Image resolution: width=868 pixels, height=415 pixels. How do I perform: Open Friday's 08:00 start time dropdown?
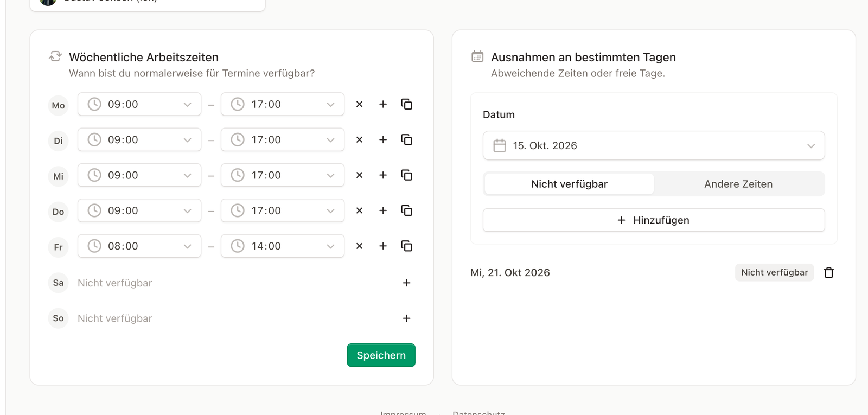click(139, 246)
